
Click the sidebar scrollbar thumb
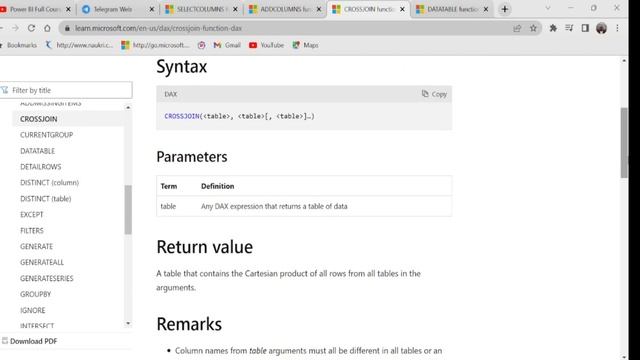[128, 210]
